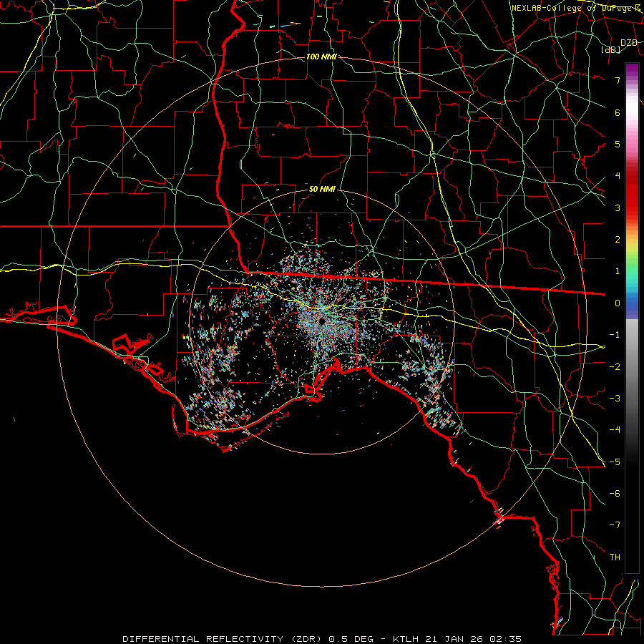This screenshot has height=644, width=644.
Task: Click the "KTLH 21 JAN 26 02:35" timestamp
Action: [457, 639]
